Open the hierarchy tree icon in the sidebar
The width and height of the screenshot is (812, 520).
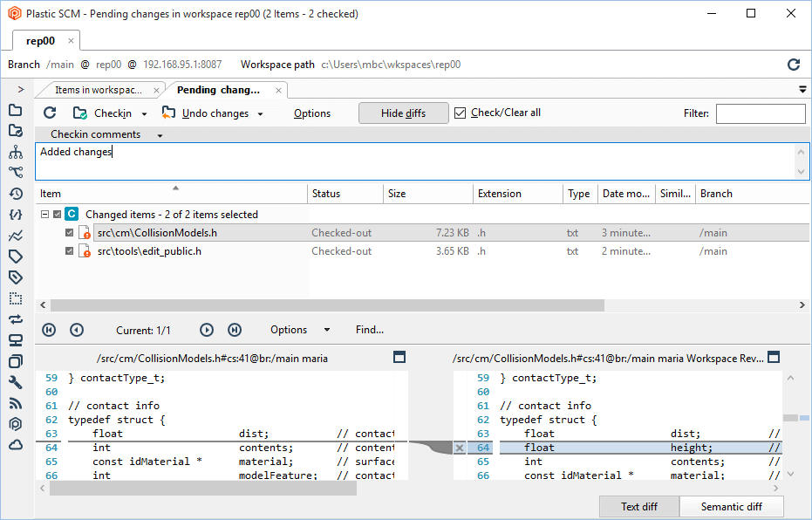(x=16, y=152)
